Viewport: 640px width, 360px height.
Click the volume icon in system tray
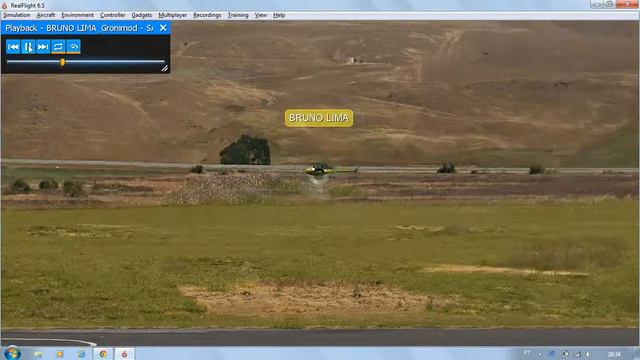pos(588,354)
